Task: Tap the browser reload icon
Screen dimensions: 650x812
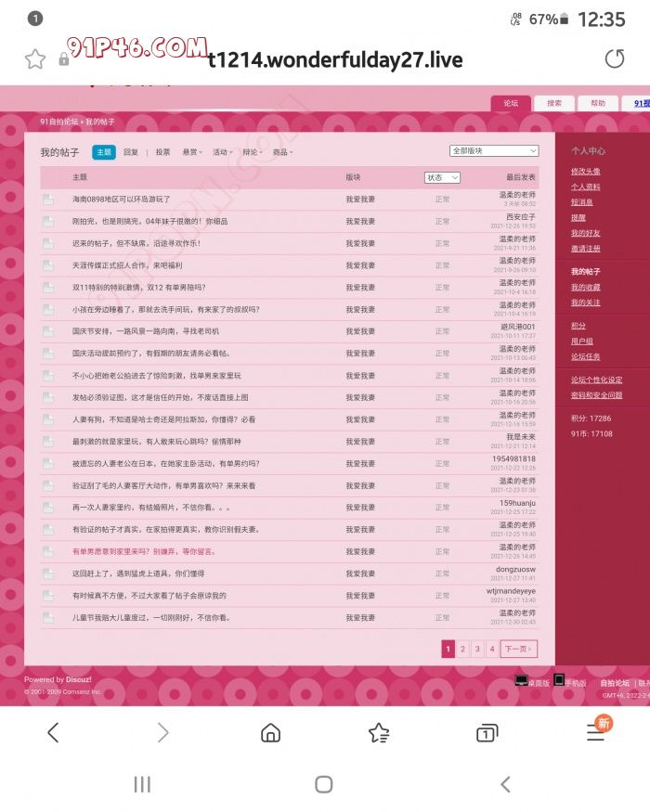Action: (x=615, y=59)
